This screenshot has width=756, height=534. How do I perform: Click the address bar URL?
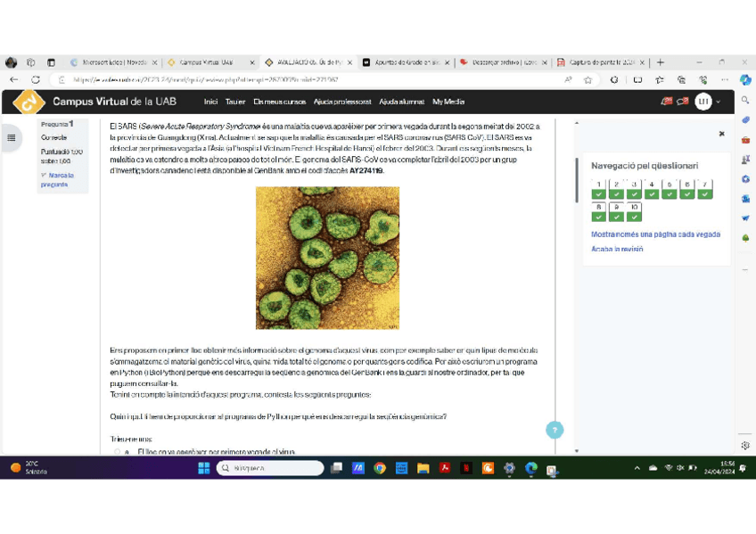[205, 80]
